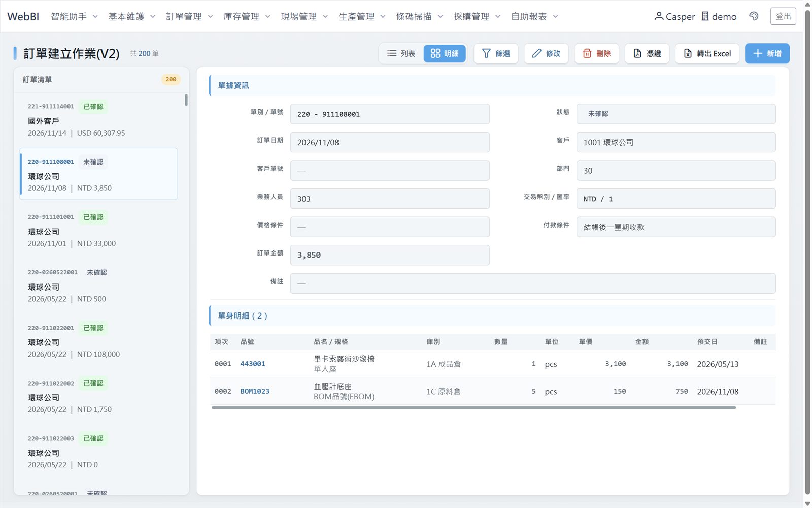Open item link 443001
This screenshot has width=812, height=508.
[253, 364]
